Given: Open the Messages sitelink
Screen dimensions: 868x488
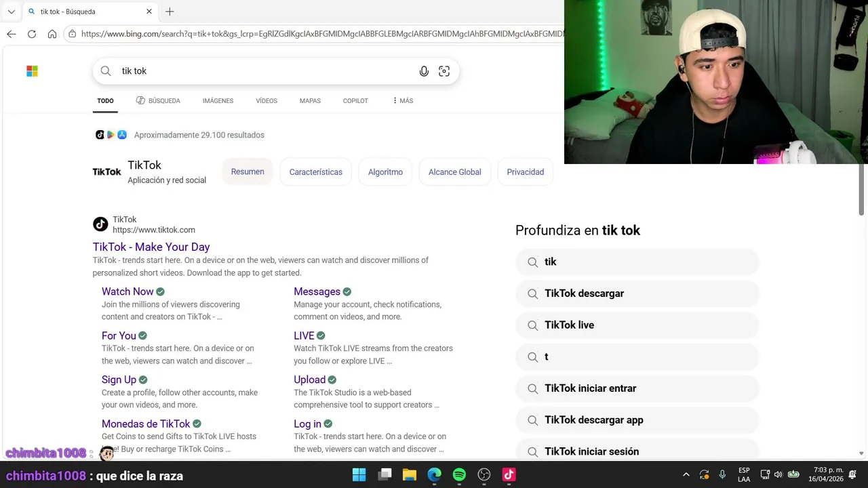Looking at the screenshot, I should point(317,291).
